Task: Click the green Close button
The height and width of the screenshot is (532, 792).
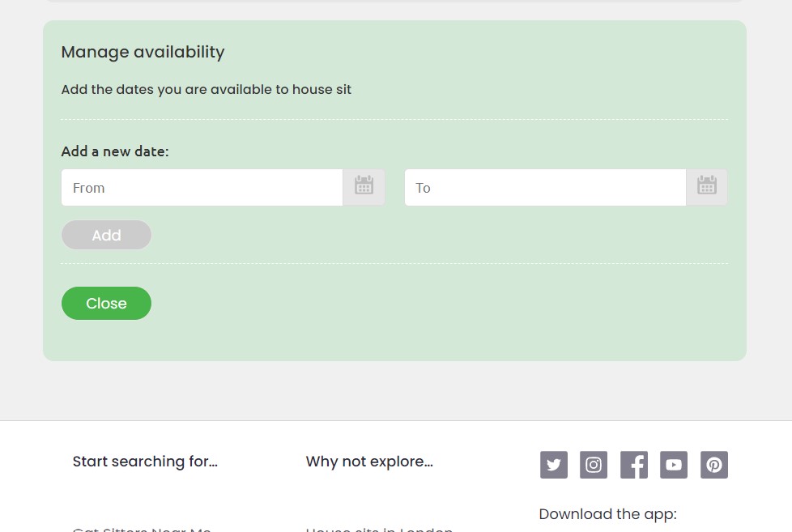Action: pyautogui.click(x=106, y=303)
